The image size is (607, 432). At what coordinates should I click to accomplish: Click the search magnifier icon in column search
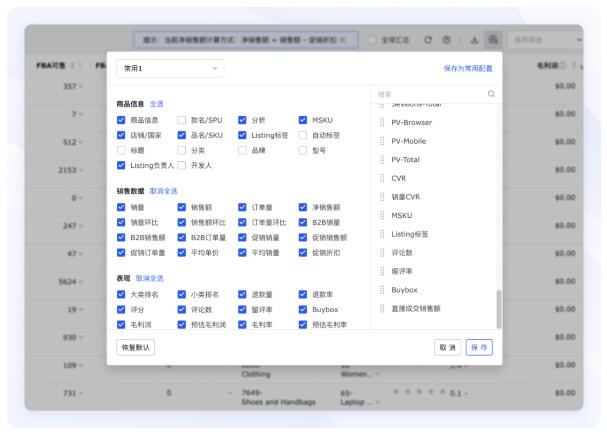(490, 94)
